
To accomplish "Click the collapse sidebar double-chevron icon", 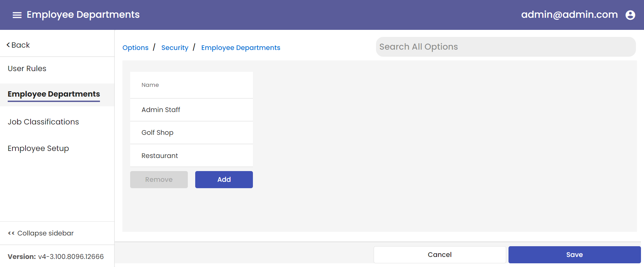I will [11, 233].
